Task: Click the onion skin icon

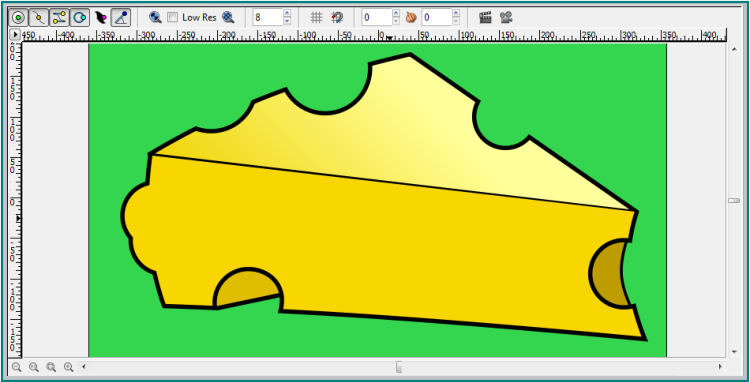Action: (x=411, y=18)
